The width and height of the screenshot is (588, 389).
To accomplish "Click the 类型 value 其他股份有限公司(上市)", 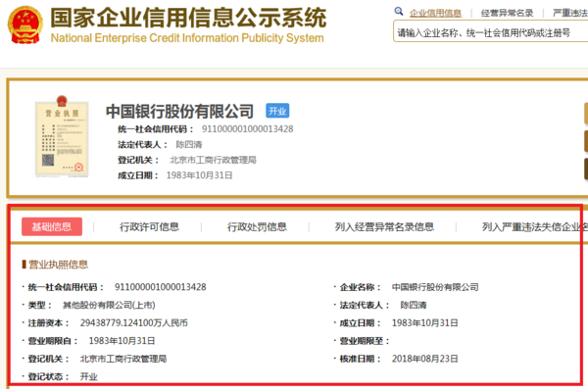I will [x=109, y=305].
